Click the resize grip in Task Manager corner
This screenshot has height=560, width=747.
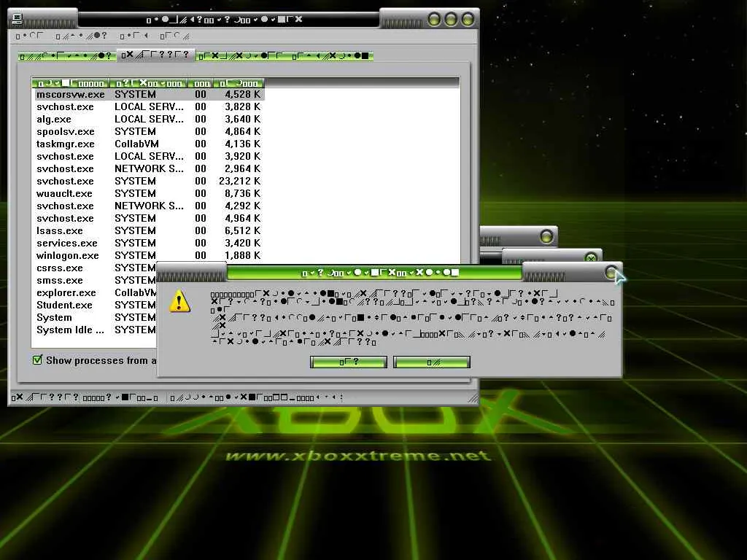(x=473, y=399)
